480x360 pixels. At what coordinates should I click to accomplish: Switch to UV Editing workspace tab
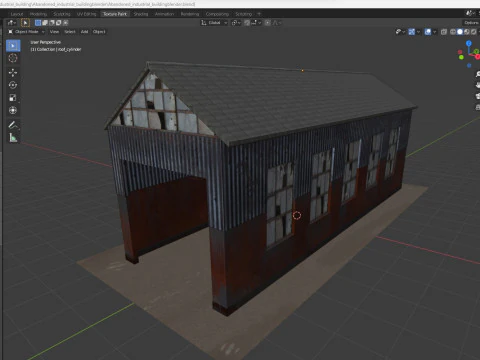click(x=87, y=14)
